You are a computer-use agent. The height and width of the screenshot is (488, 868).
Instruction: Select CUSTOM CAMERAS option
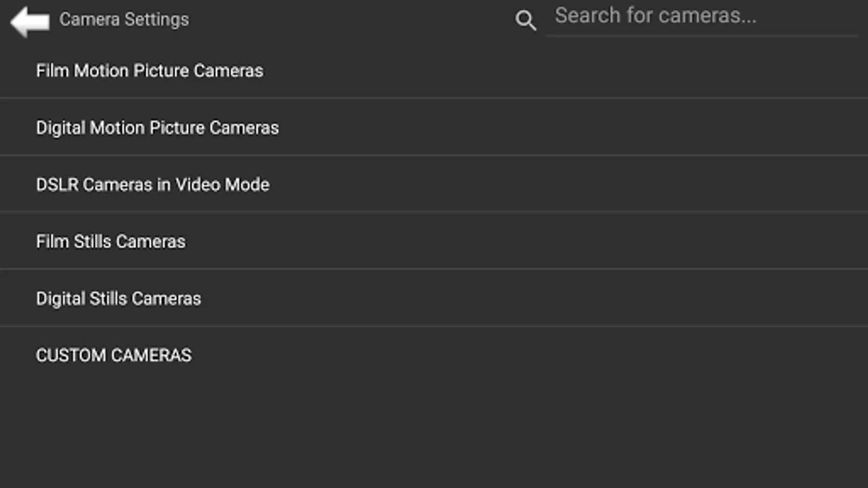coord(113,356)
